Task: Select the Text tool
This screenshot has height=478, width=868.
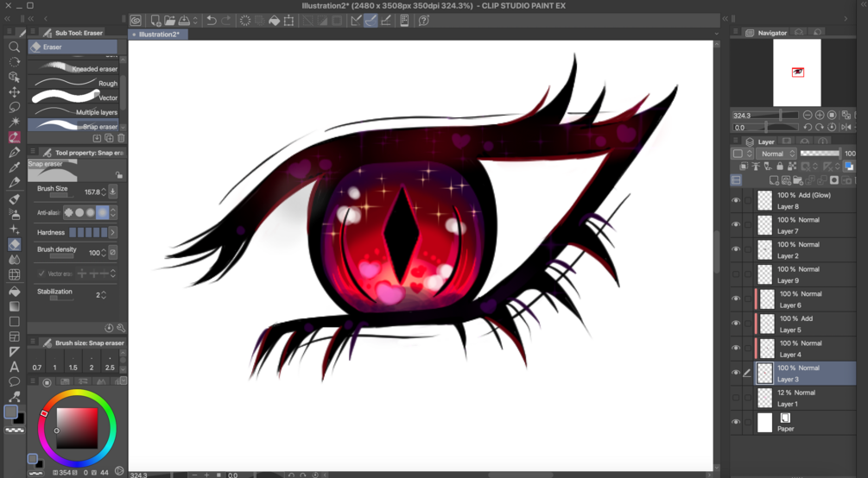Action: (x=15, y=366)
